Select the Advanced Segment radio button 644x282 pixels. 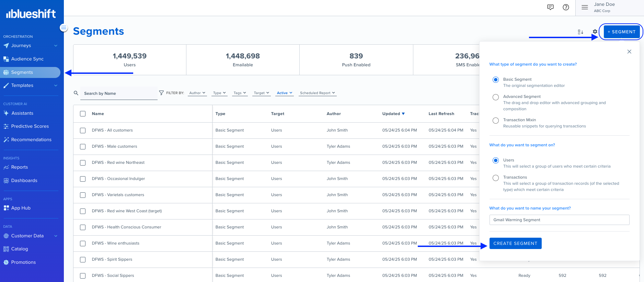[x=496, y=97]
